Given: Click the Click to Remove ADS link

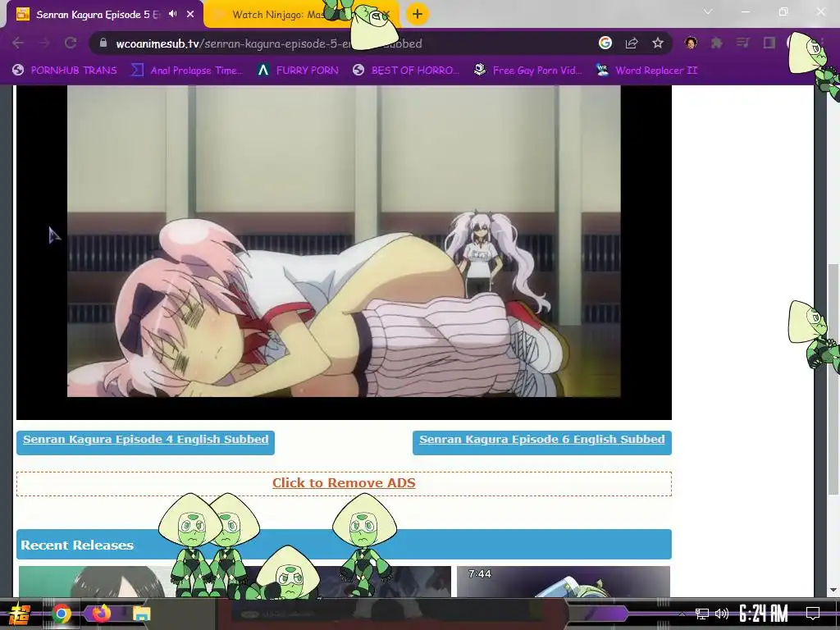Looking at the screenshot, I should tap(344, 483).
